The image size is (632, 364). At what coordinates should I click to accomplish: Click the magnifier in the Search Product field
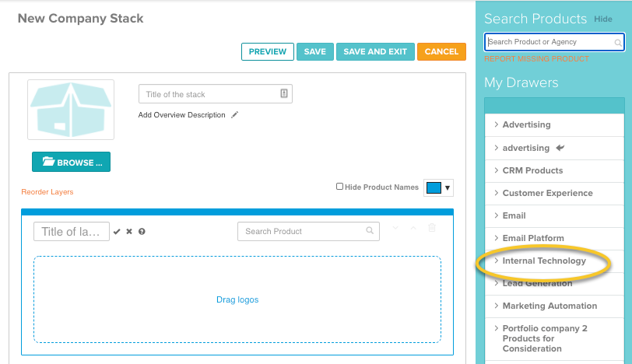(x=370, y=230)
